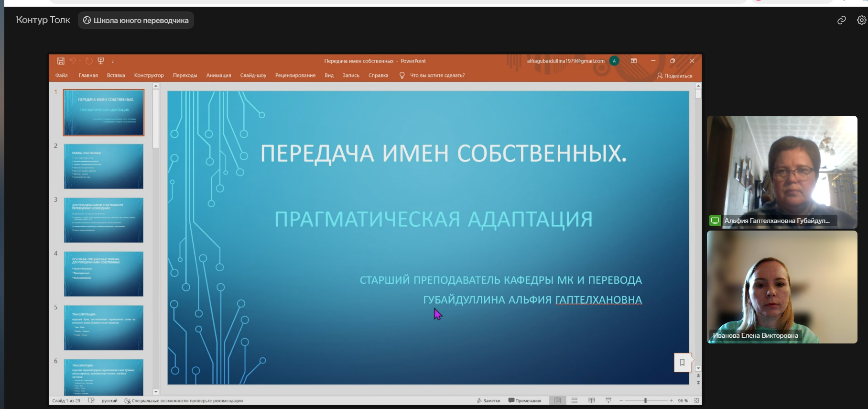Expand the quick access toolbar customize arrow
Image resolution: width=868 pixels, height=409 pixels.
point(113,61)
